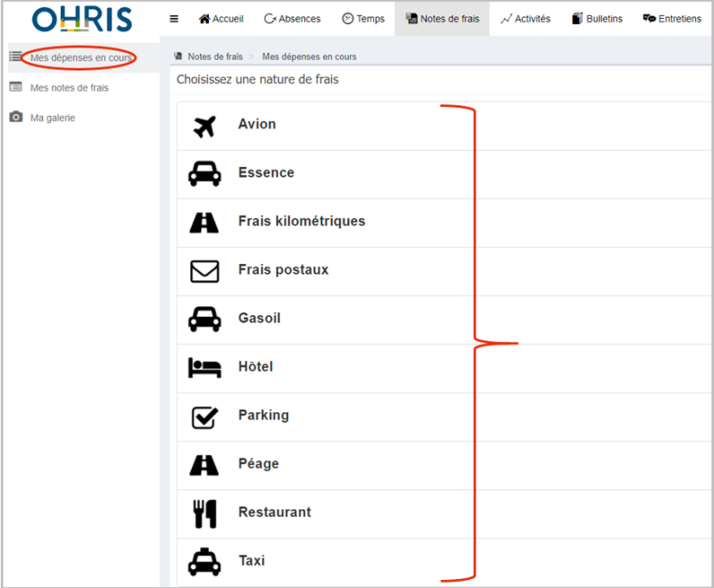Open Mes dépenses en cours in sidebar
The height and width of the screenshot is (588, 714).
coord(84,58)
